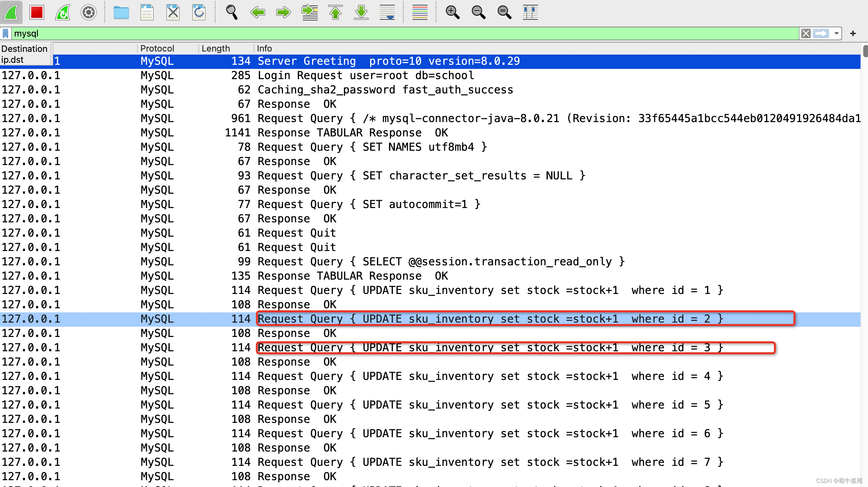Viewport: 868px width, 487px height.
Task: Restart the current capture
Action: click(x=63, y=12)
